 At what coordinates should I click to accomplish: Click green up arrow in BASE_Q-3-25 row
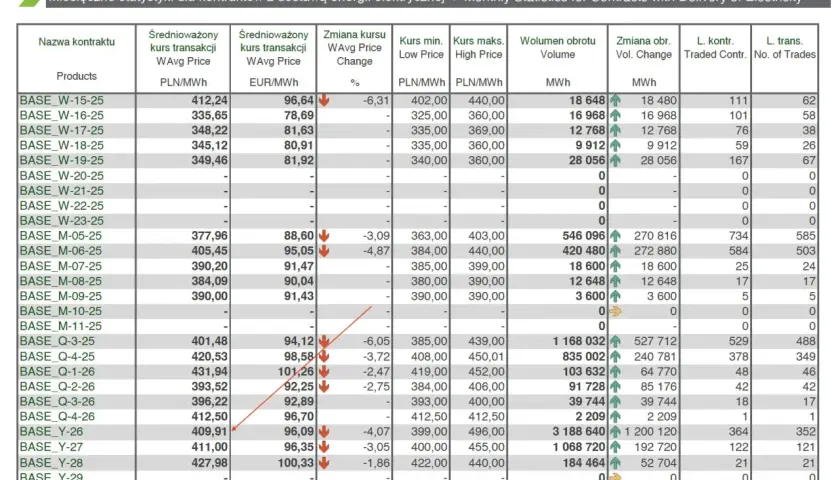[615, 341]
